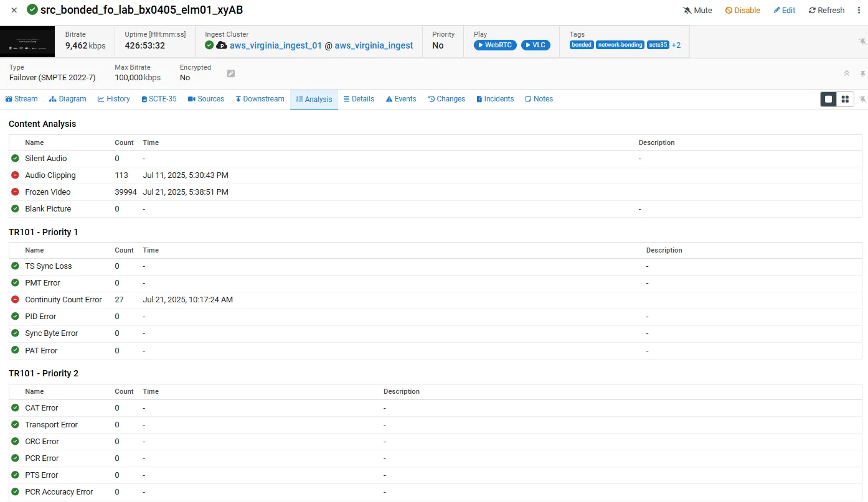Screen dimensions: 868x502
Task: View the History tab
Action: (x=114, y=99)
